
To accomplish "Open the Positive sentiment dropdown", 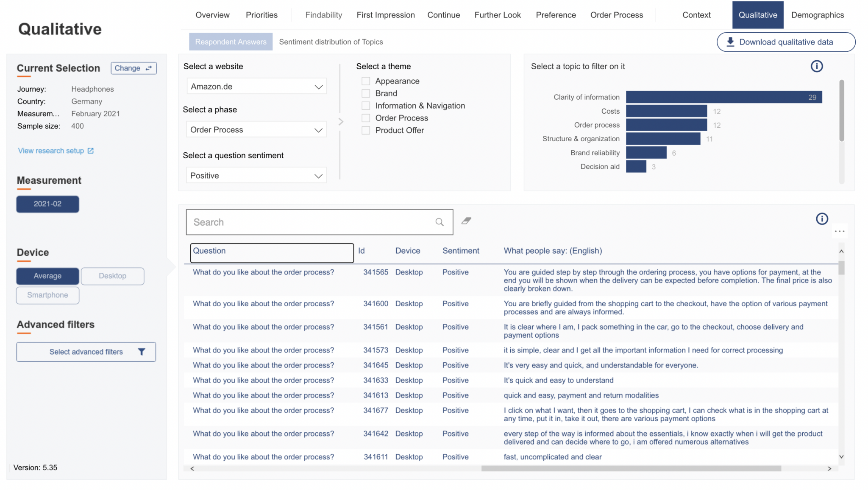I will click(x=256, y=176).
